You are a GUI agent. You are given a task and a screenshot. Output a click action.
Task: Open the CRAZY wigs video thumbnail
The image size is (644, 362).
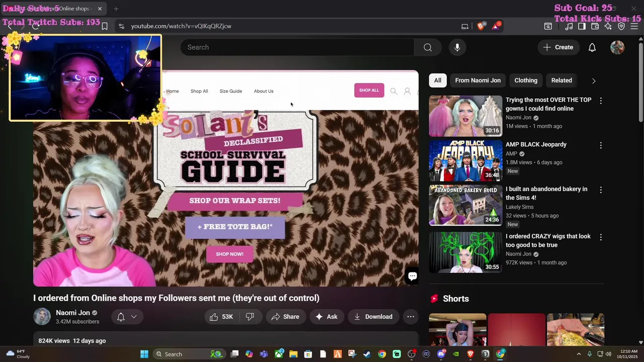point(465,252)
